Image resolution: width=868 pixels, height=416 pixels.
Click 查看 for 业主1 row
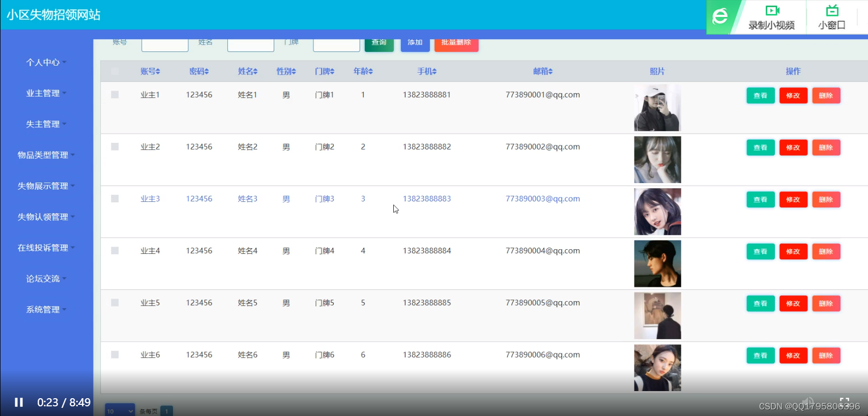click(761, 96)
